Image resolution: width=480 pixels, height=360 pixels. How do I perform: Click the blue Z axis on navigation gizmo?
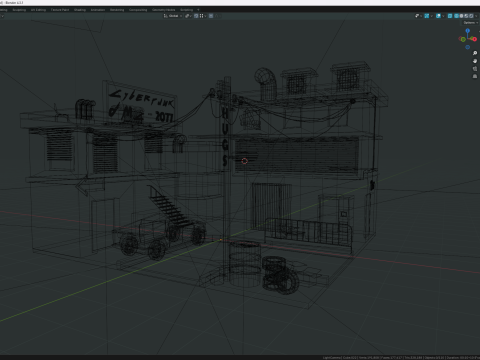tap(468, 31)
